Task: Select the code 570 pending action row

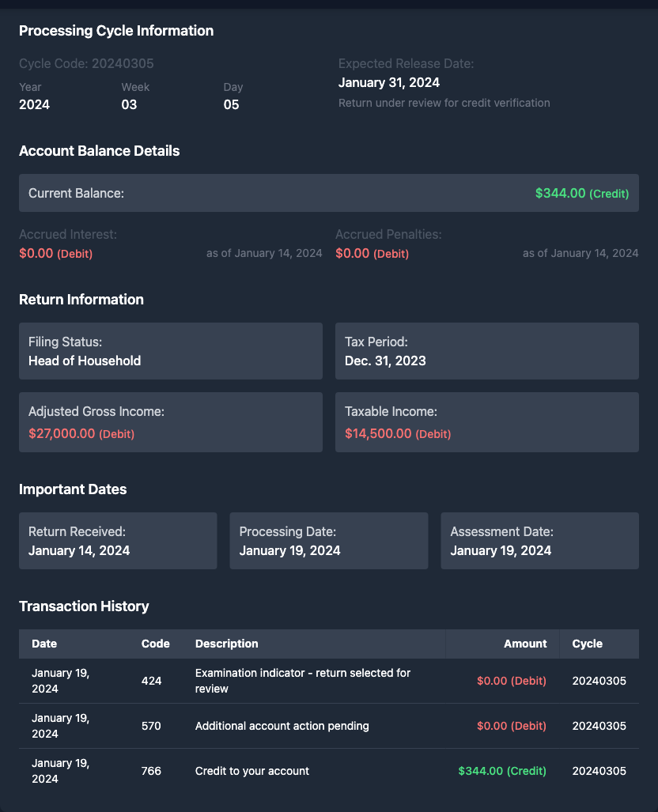Action: point(282,726)
